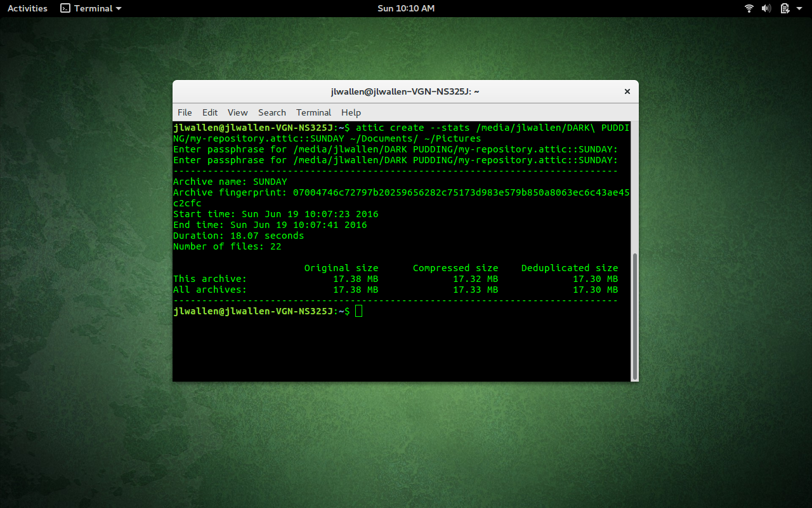Click the terminal icon in top bar
Viewport: 812px width, 508px height.
click(x=65, y=8)
